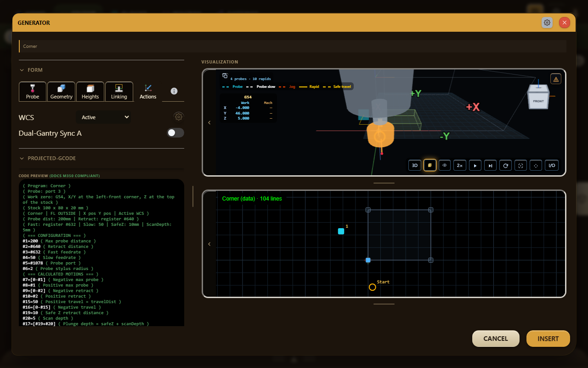Click the Probe slow legend entry
The height and width of the screenshot is (368, 588).
tap(260, 86)
